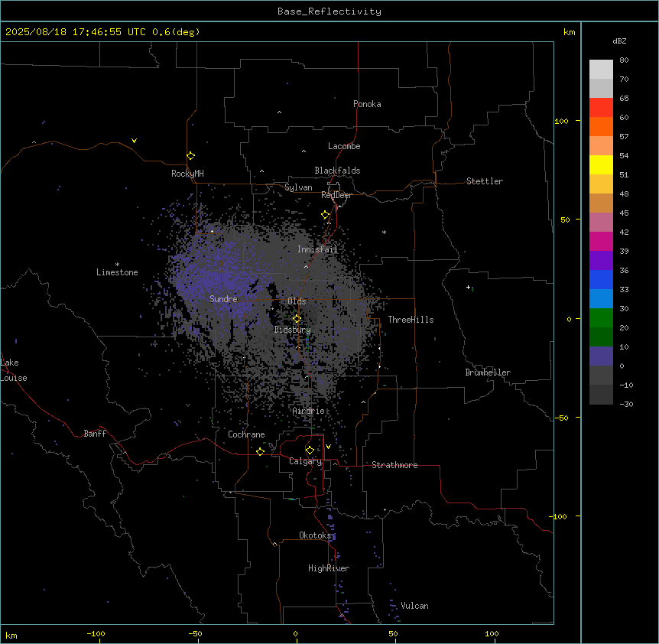Select the slate violet 0-10 dBZ swatch
The image size is (659, 644).
point(601,356)
